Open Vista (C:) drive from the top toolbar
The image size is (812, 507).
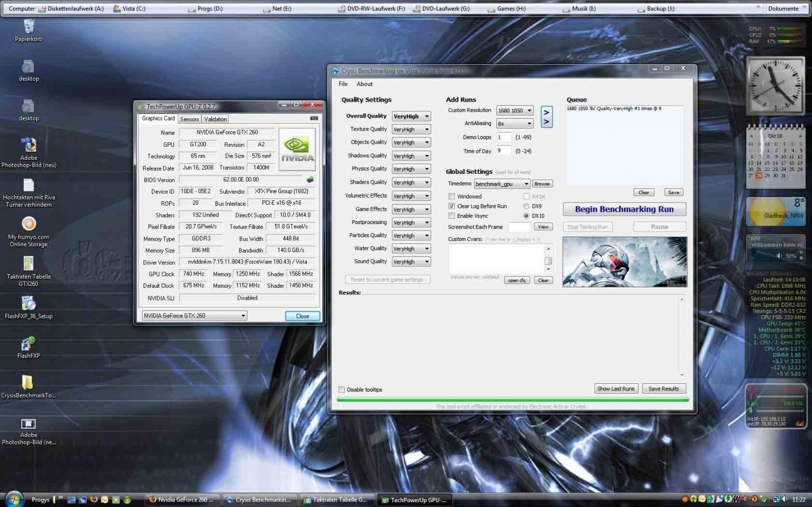point(129,8)
